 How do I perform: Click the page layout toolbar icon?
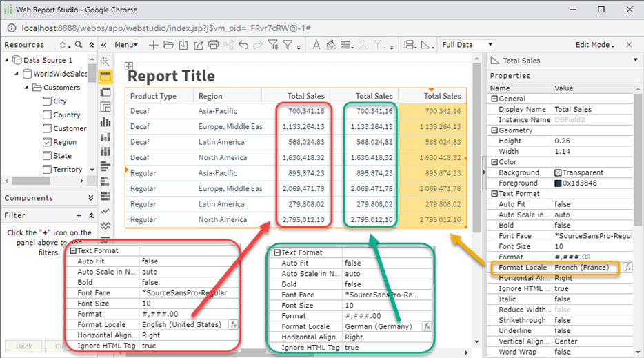tap(409, 45)
